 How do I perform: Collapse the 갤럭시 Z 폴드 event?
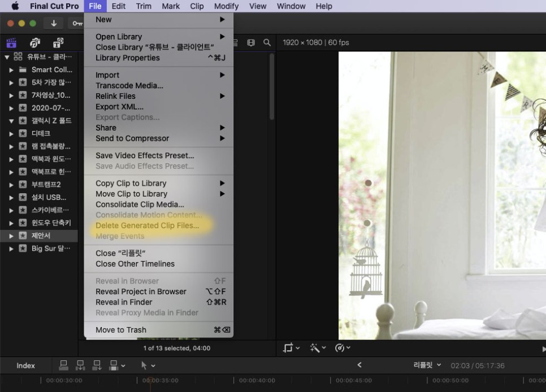11,121
